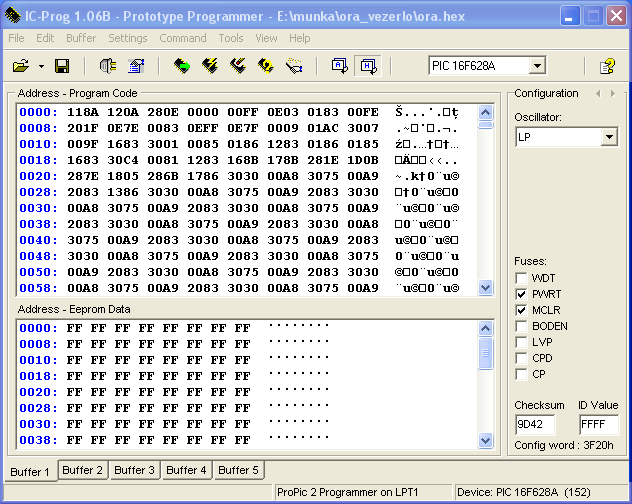This screenshot has width=632, height=504.
Task: Open hardware settings chip icon
Action: (108, 66)
